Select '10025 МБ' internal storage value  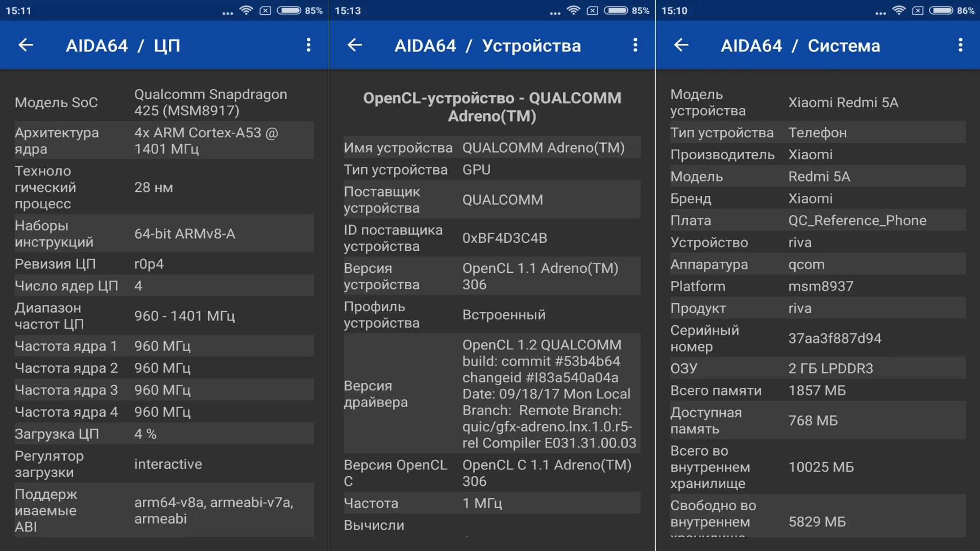point(821,467)
